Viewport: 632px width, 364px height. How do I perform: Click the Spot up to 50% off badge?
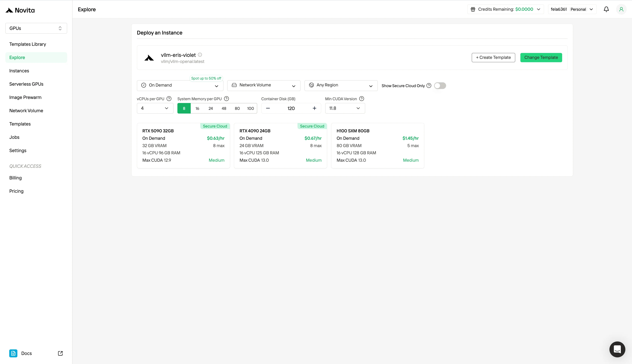coord(206,78)
